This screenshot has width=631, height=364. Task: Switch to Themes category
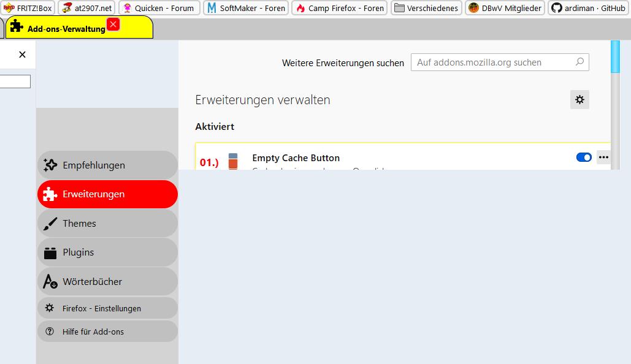107,223
